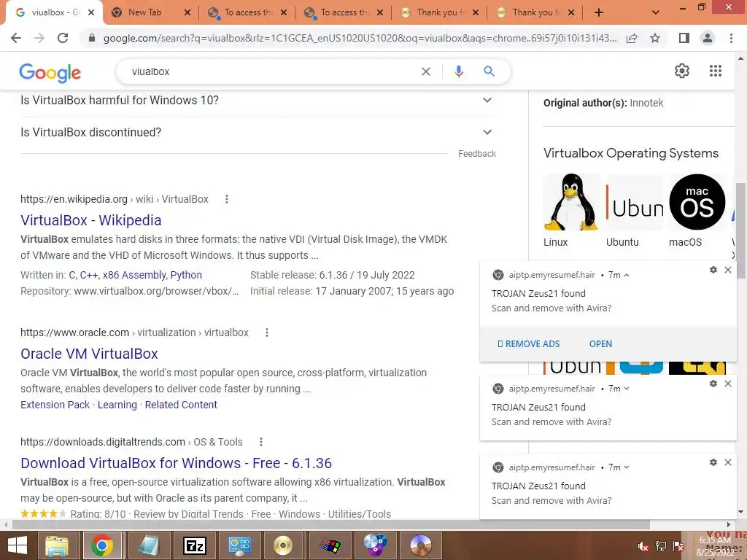Image resolution: width=747 pixels, height=560 pixels.
Task: Collapse the first notification with its chevron
Action: tap(627, 275)
